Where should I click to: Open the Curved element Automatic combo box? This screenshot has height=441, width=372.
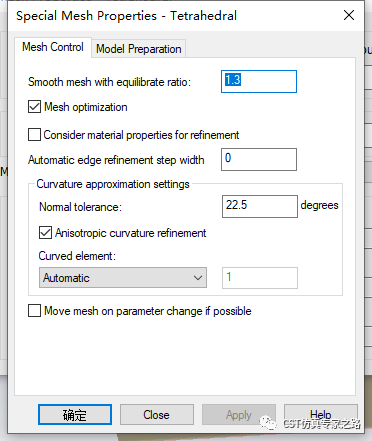click(123, 277)
